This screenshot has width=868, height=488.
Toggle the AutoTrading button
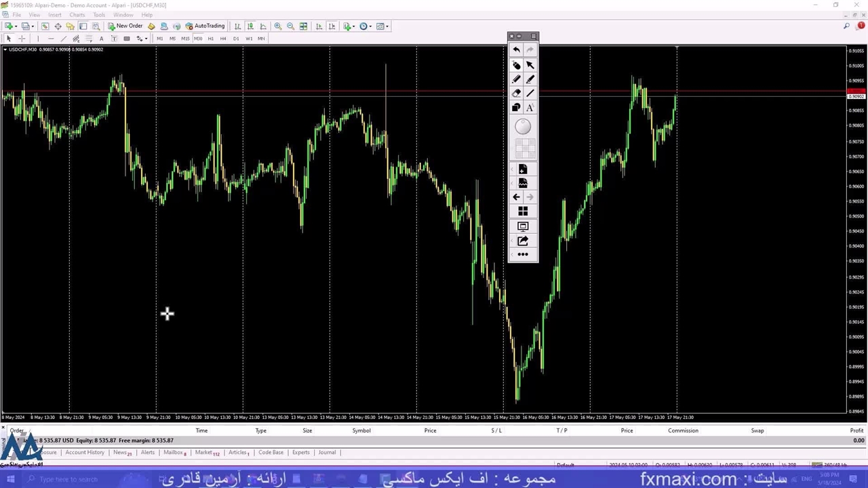tap(205, 26)
